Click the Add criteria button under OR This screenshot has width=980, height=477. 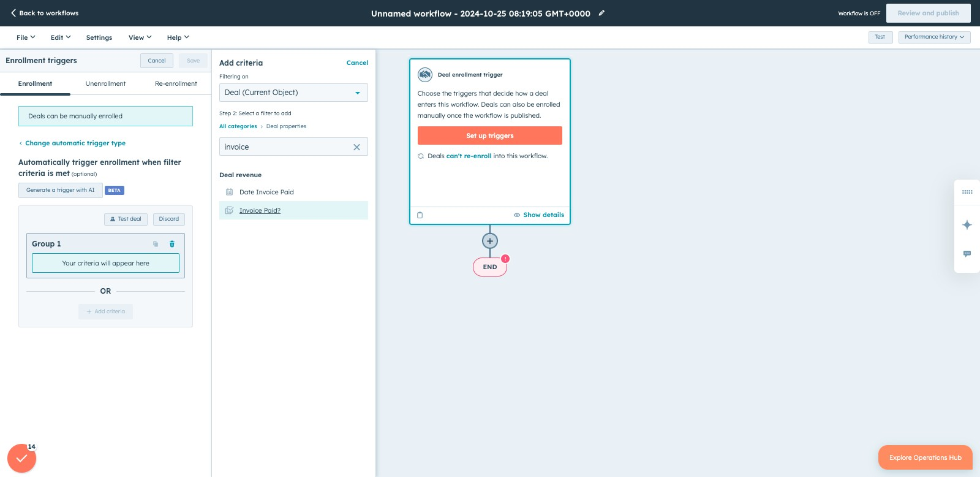(x=105, y=311)
